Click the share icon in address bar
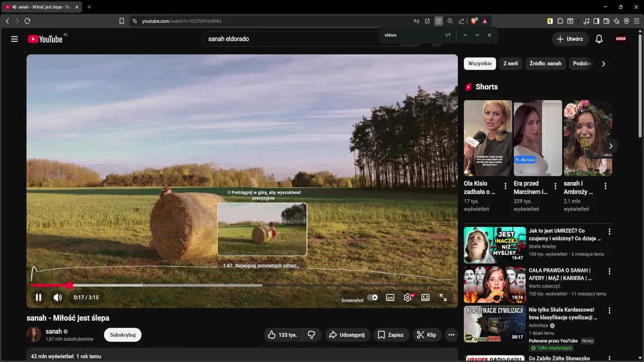 tap(461, 21)
